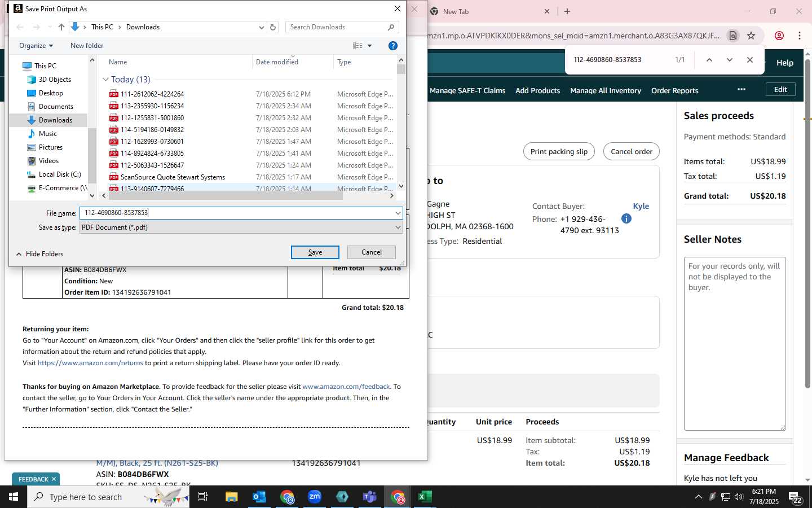Click the Seller Notes text area
The height and width of the screenshot is (508, 812).
click(x=735, y=343)
